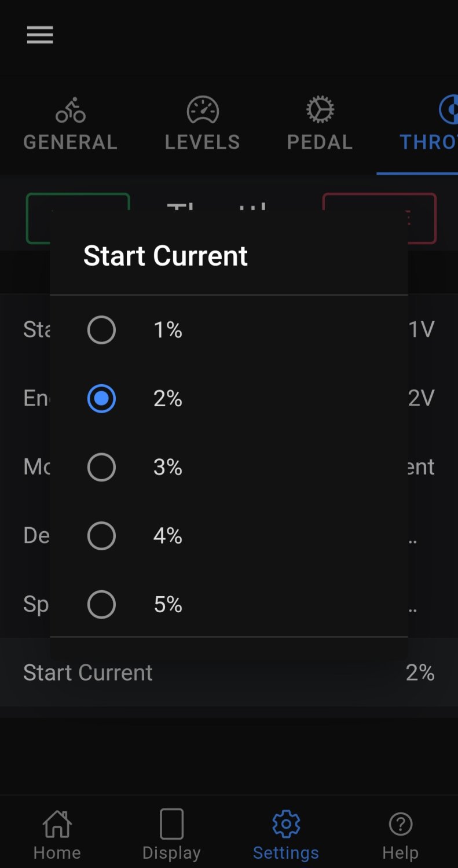The image size is (458, 868).
Task: Open the Start Current setting row
Action: coord(229,673)
